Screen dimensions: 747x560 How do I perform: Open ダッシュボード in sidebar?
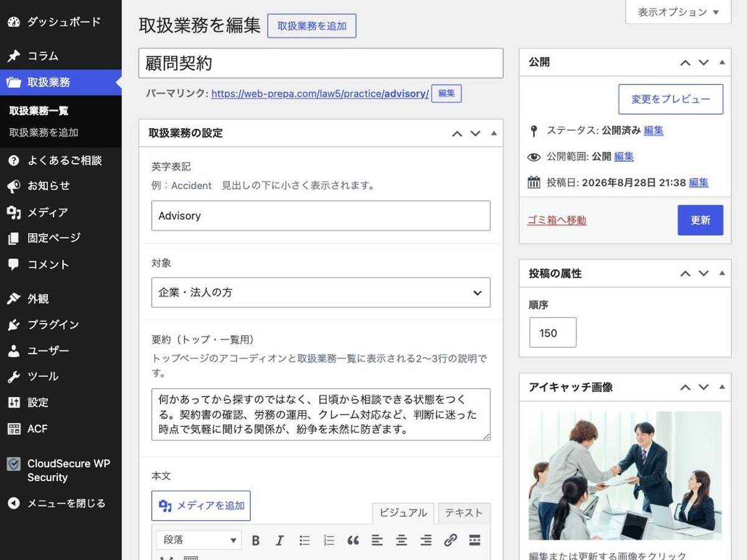[x=61, y=22]
